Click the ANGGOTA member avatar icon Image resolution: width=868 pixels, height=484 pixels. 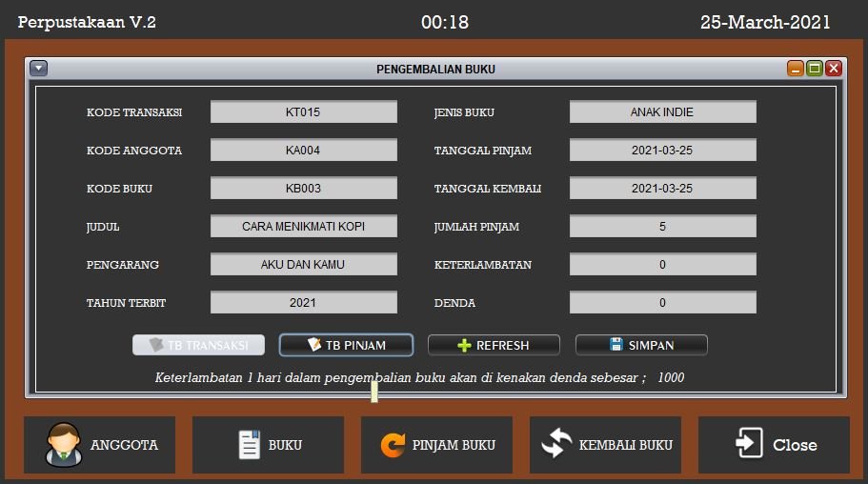[64, 445]
